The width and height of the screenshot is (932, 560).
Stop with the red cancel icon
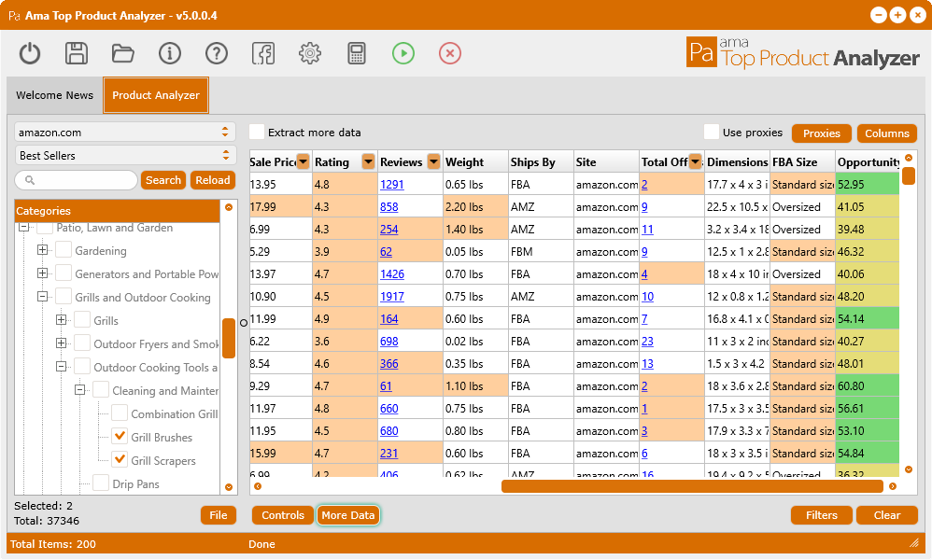(x=450, y=53)
